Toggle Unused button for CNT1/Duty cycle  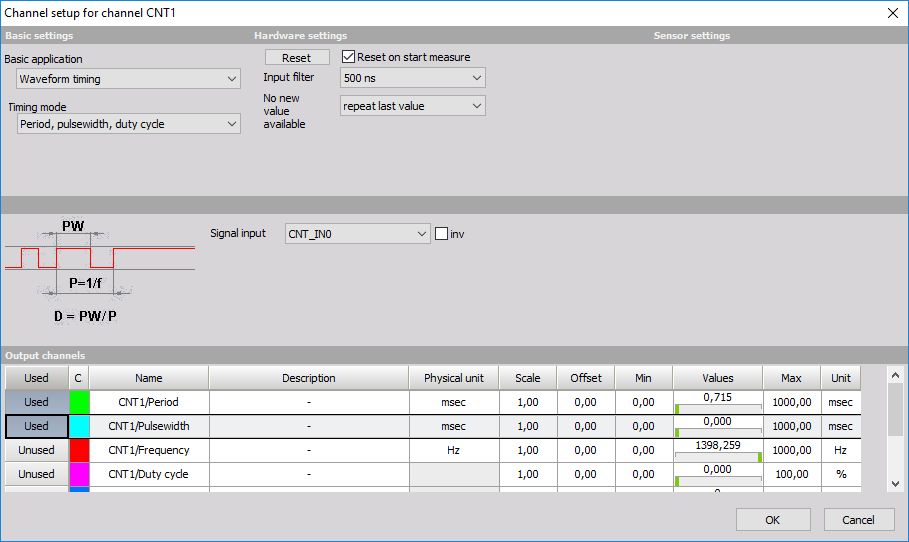[37, 474]
